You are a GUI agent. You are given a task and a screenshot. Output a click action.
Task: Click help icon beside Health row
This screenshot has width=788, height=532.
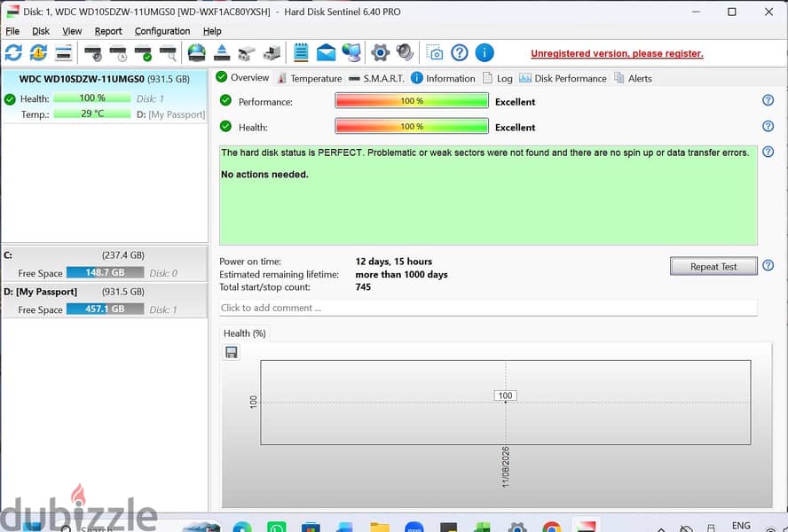(768, 126)
